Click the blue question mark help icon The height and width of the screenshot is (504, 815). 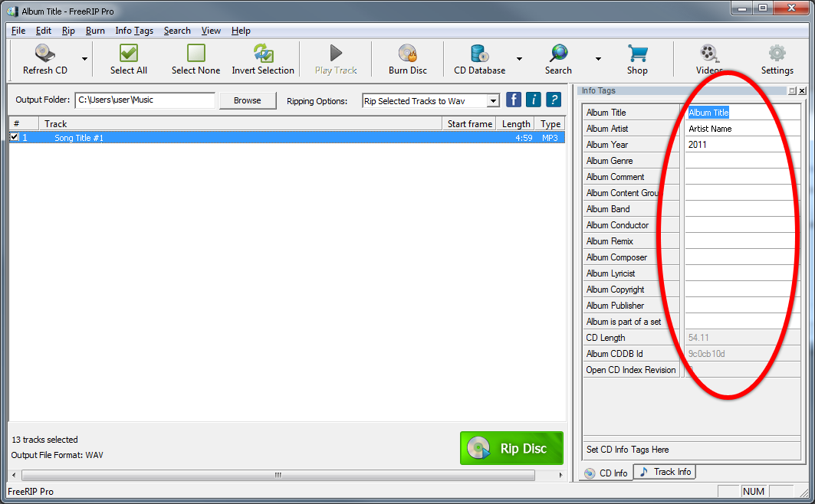[554, 100]
